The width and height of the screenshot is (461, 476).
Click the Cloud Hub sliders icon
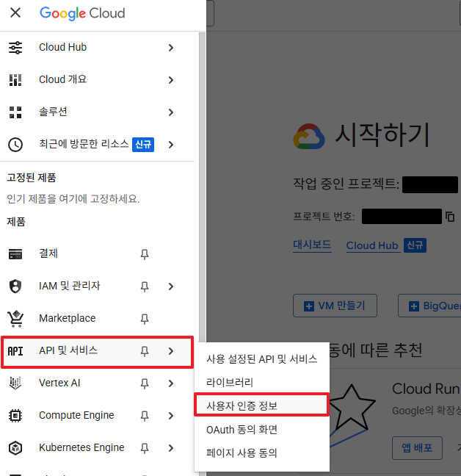[15, 48]
